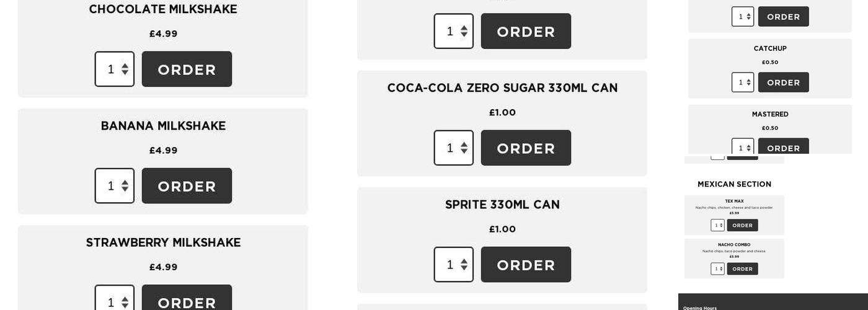Screen dimensions: 868x310
Task: Click ORDER button for Chocolate Milkshake
Action: pos(187,69)
